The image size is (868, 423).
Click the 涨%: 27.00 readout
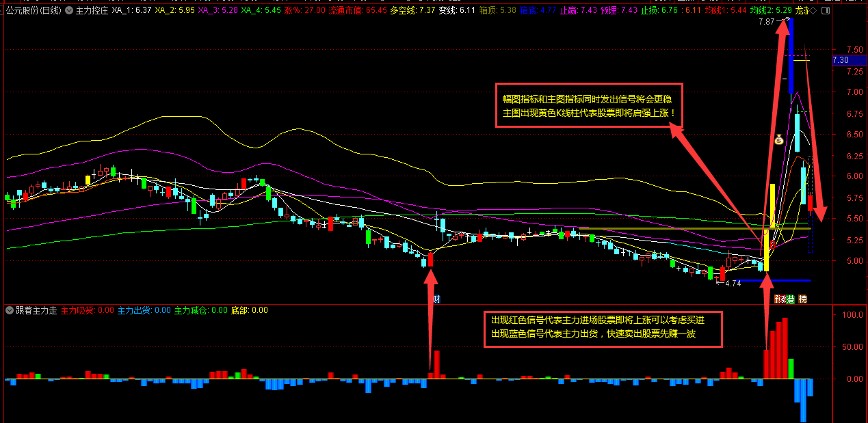click(305, 11)
